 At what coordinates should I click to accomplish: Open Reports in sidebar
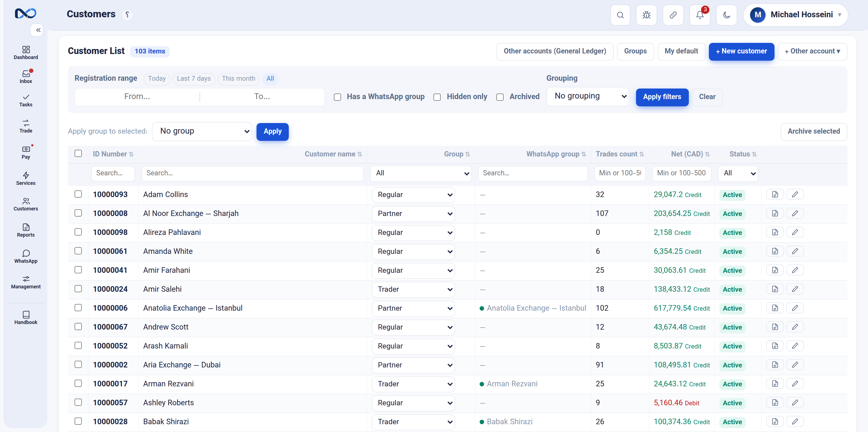point(26,230)
